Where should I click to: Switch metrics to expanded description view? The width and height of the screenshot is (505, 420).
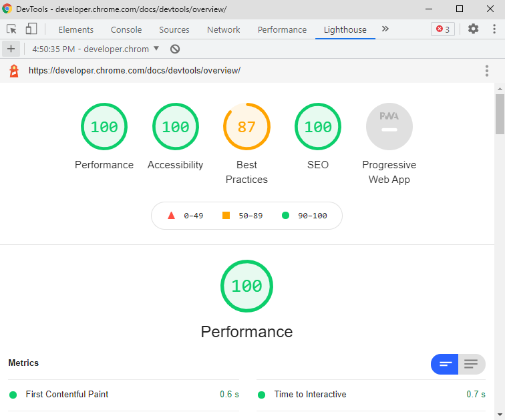coord(472,364)
